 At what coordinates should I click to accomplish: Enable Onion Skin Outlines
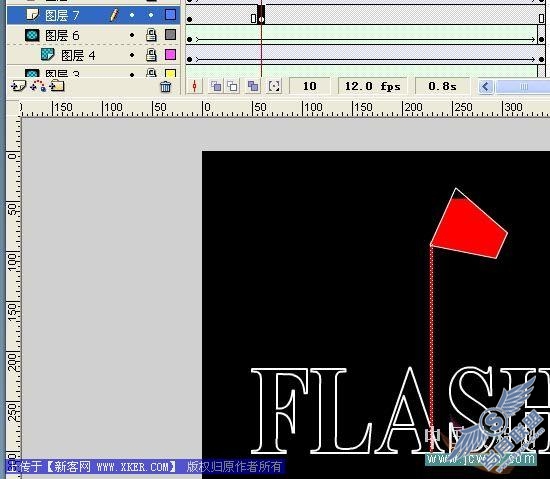[233, 86]
